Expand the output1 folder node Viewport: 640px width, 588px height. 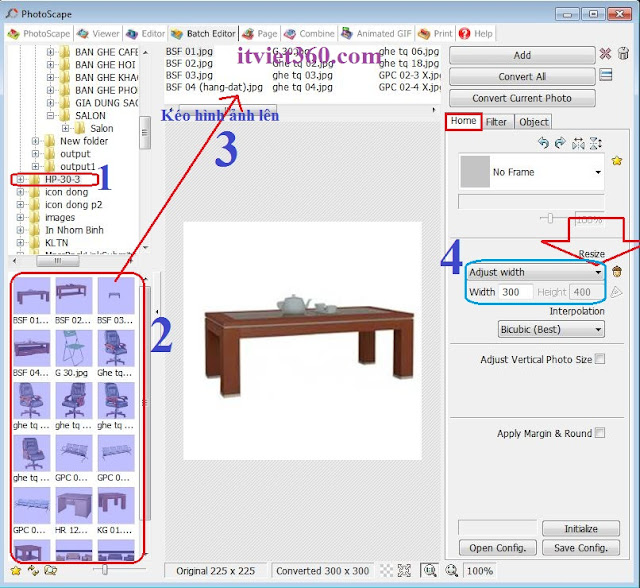coord(36,166)
